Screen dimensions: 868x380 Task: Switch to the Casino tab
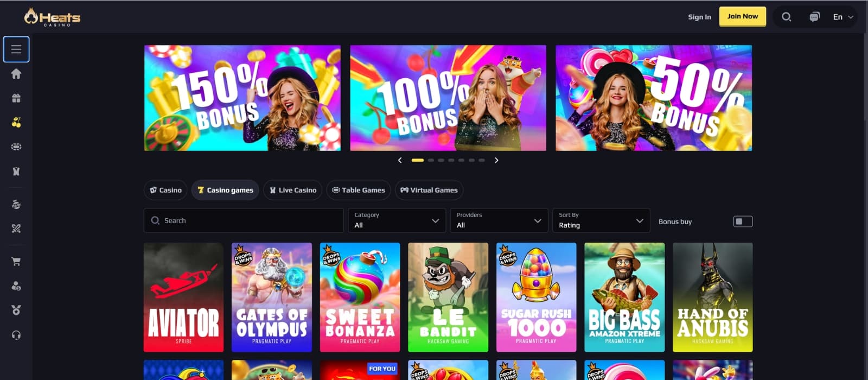click(165, 190)
